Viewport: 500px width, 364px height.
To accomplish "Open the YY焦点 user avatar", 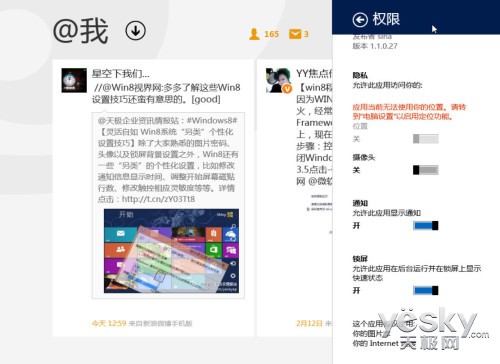I will tap(279, 80).
